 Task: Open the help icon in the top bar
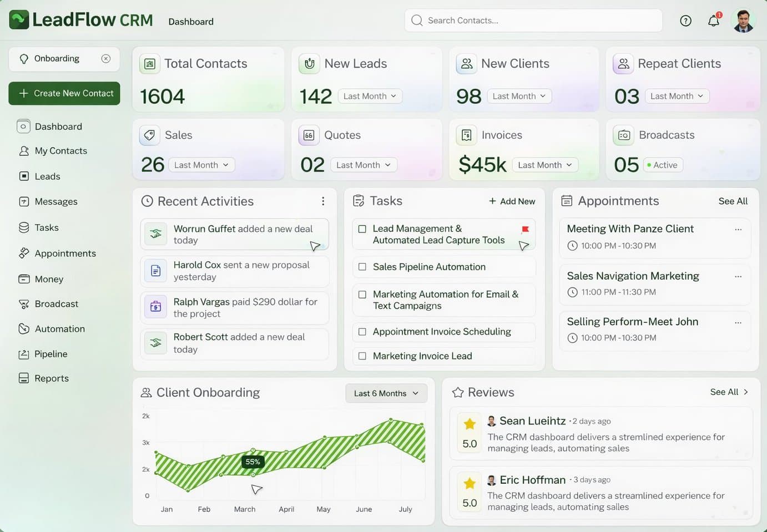click(x=685, y=21)
